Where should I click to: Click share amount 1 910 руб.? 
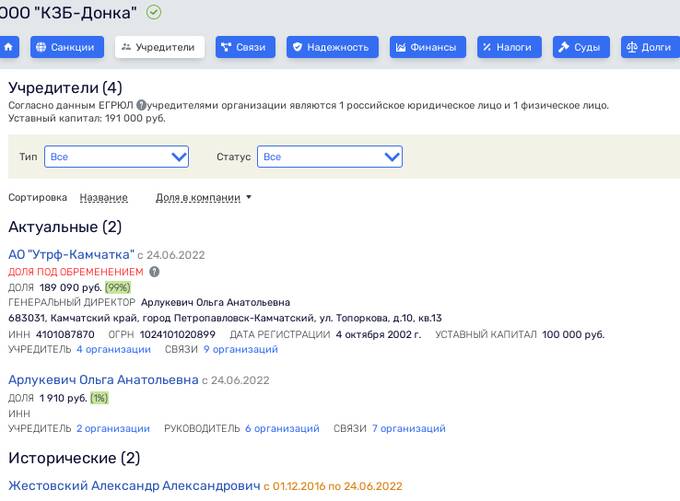click(63, 398)
